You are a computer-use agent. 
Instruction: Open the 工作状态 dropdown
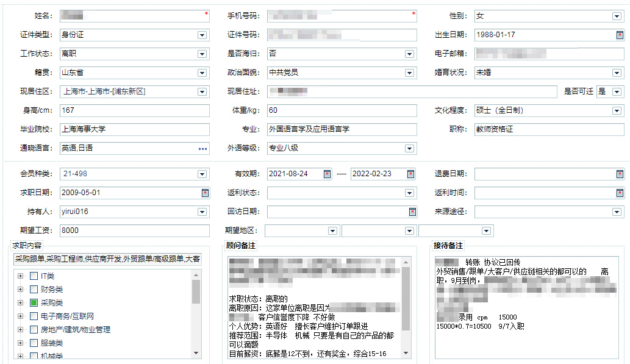pyautogui.click(x=202, y=54)
